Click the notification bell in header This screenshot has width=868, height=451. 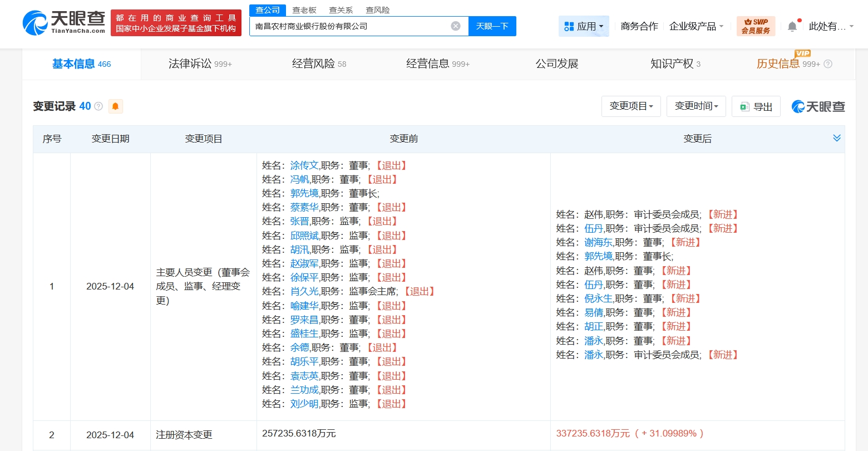coord(792,26)
